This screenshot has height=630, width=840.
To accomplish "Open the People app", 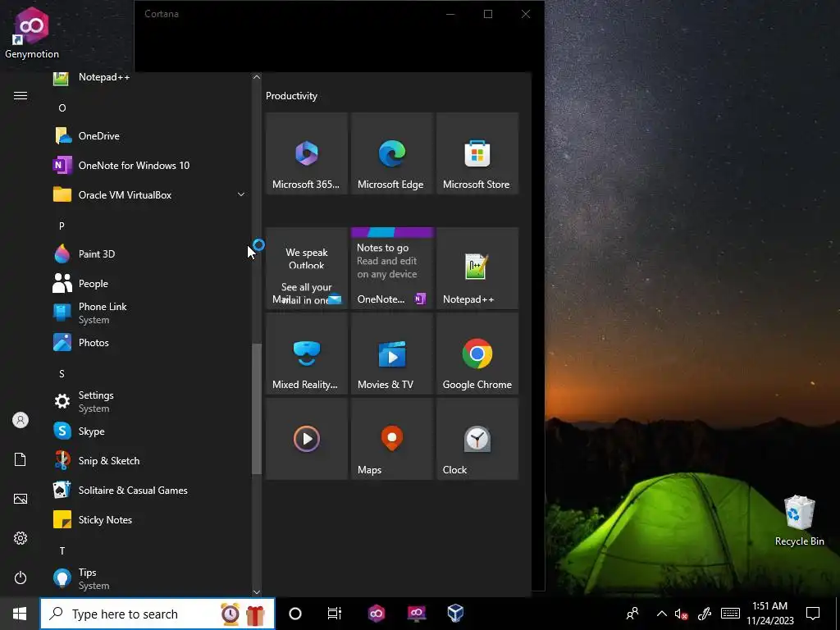I will click(150, 283).
